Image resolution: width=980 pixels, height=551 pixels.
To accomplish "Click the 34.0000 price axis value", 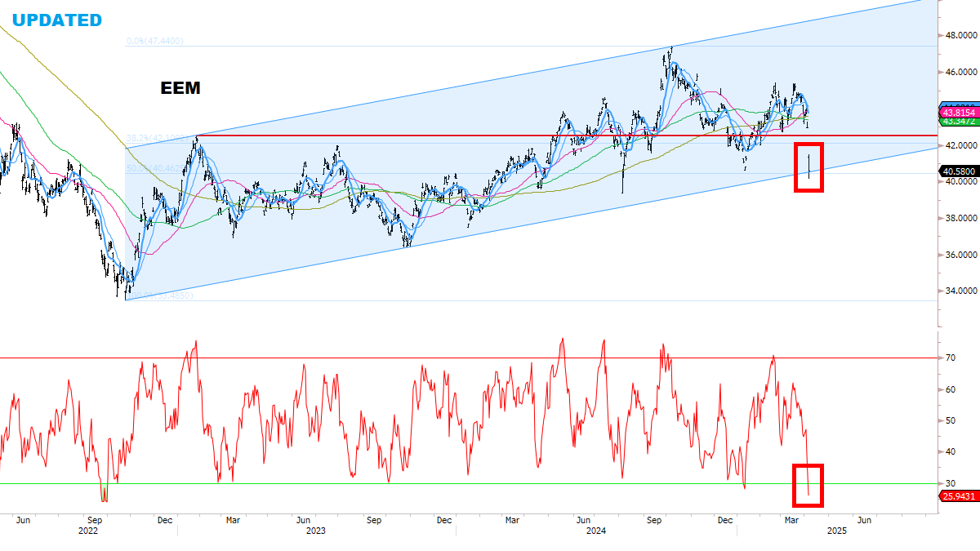I will coord(960,291).
